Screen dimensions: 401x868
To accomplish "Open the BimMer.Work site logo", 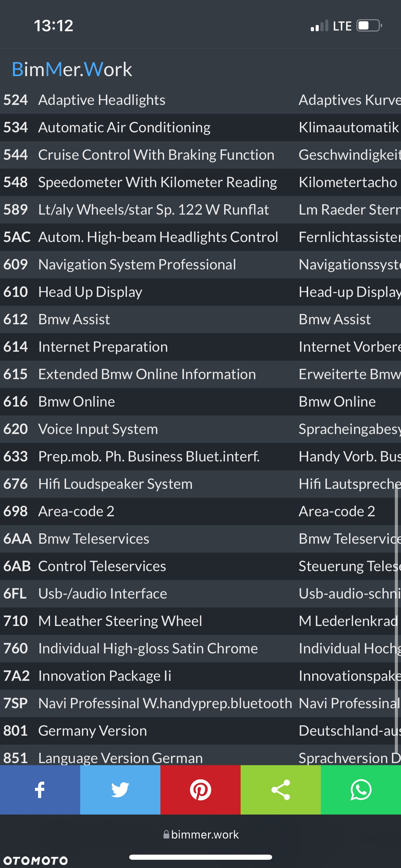I will 72,70.
